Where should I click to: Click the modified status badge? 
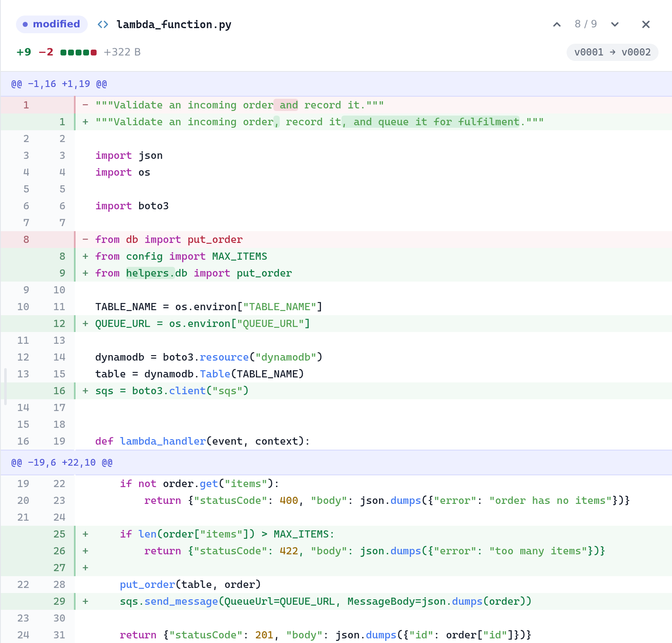[52, 24]
